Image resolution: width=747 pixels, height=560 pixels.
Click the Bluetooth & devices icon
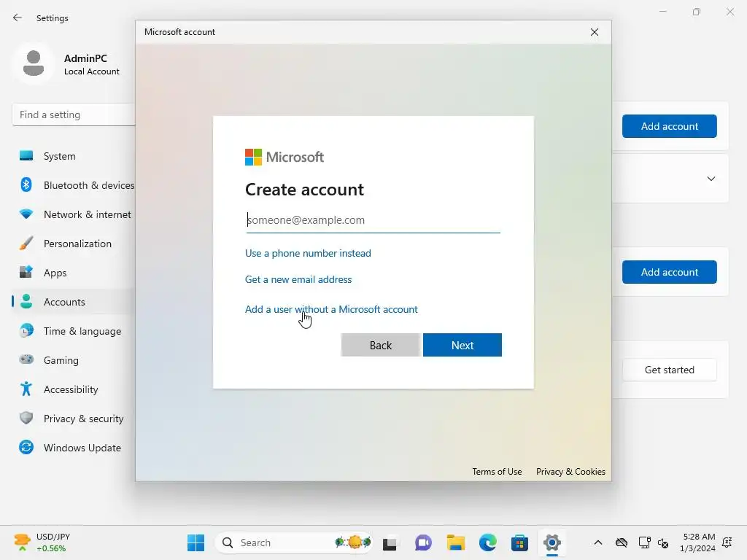26,184
